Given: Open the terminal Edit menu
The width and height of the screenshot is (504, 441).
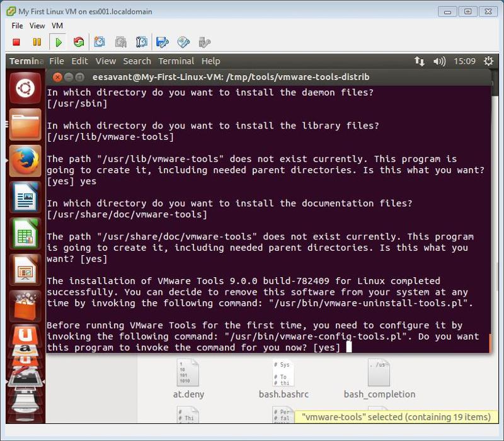Looking at the screenshot, I should (79, 61).
